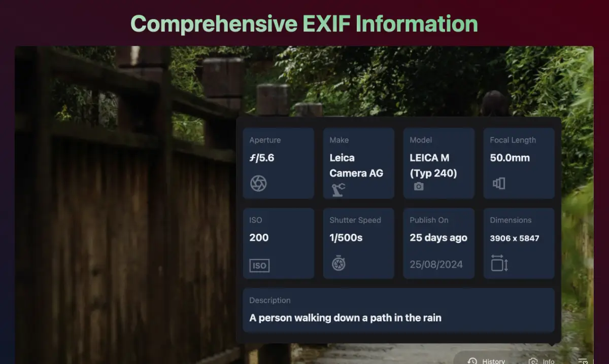Click the focal length lens icon
The image size is (609, 364).
click(499, 183)
